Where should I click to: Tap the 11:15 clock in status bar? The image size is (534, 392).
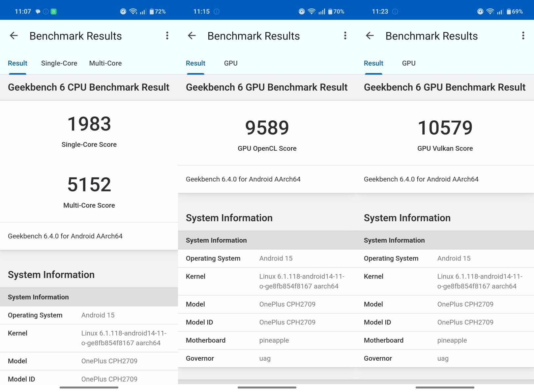coord(201,12)
